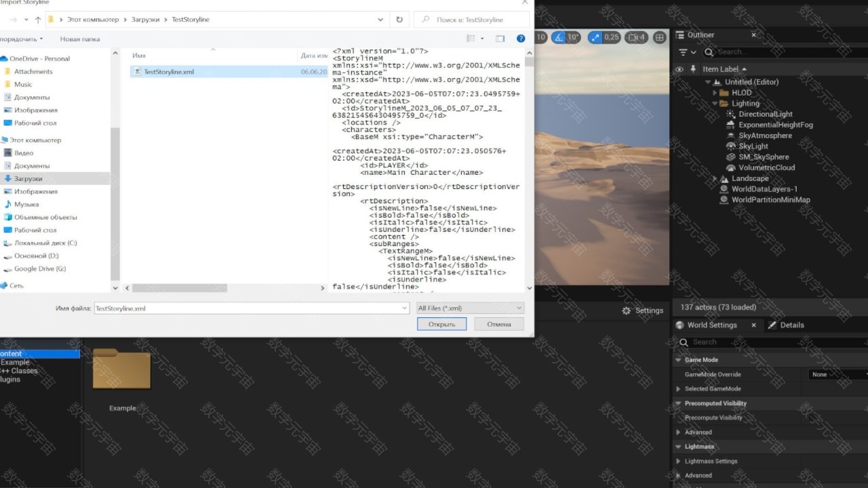Click the DirectionalLight actor icon
This screenshot has width=868, height=488.
click(x=730, y=115)
